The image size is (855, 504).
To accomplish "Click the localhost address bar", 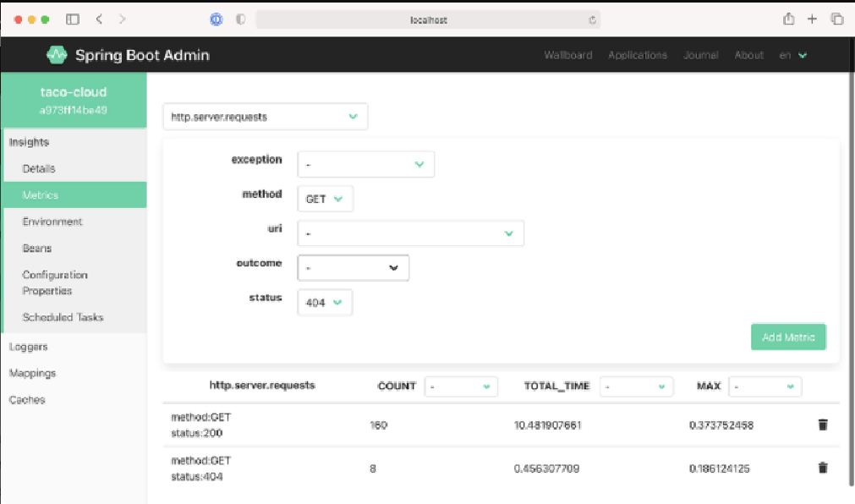I will [x=428, y=20].
